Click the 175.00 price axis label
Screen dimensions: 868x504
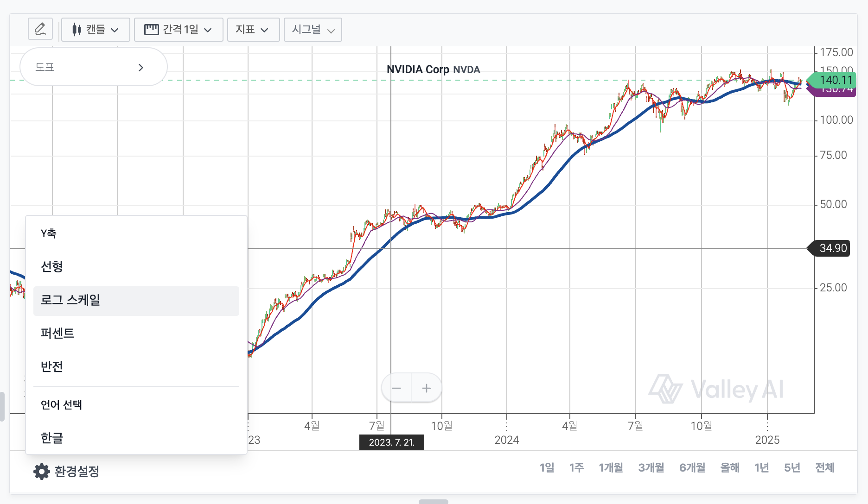click(836, 52)
